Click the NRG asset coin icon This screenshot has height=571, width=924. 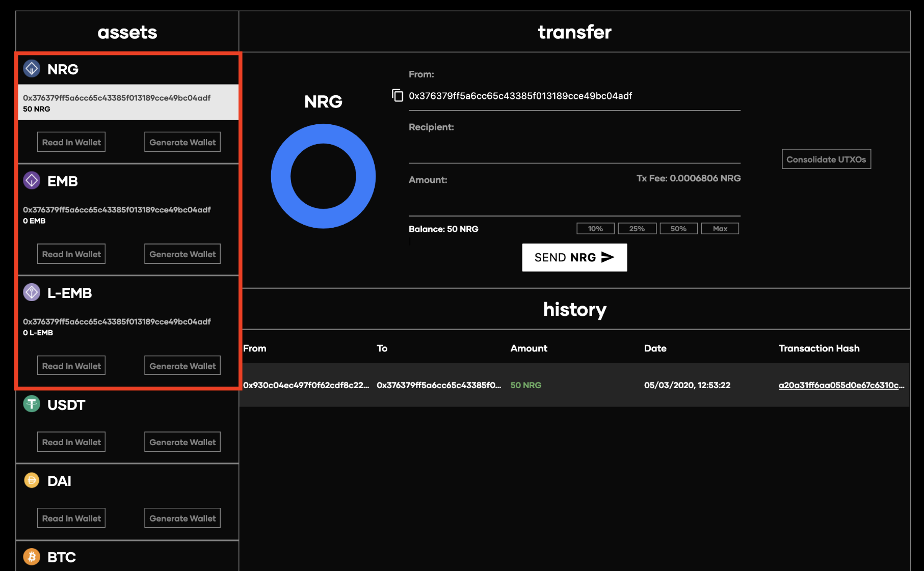pyautogui.click(x=32, y=68)
